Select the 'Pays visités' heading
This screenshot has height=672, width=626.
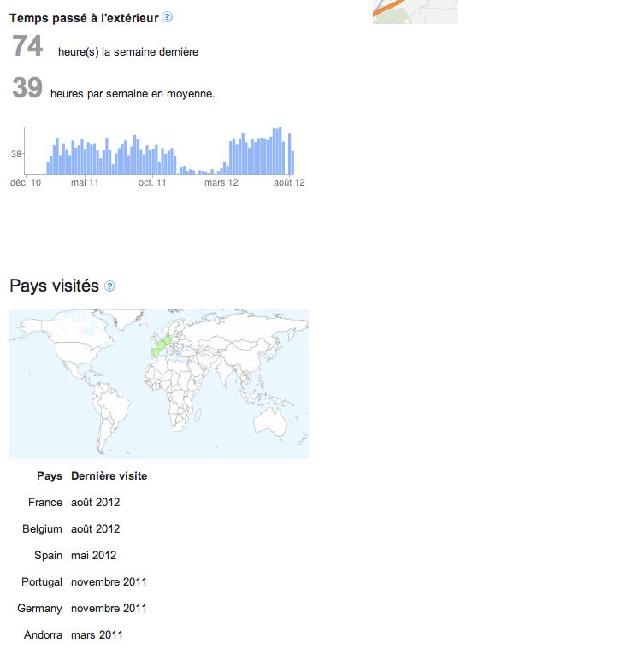point(55,286)
